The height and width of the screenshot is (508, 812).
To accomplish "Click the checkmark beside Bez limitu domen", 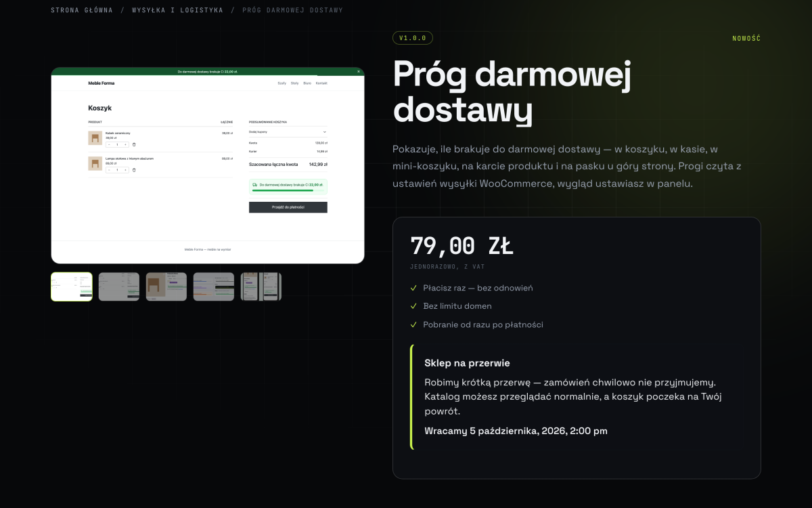I will tap(413, 306).
